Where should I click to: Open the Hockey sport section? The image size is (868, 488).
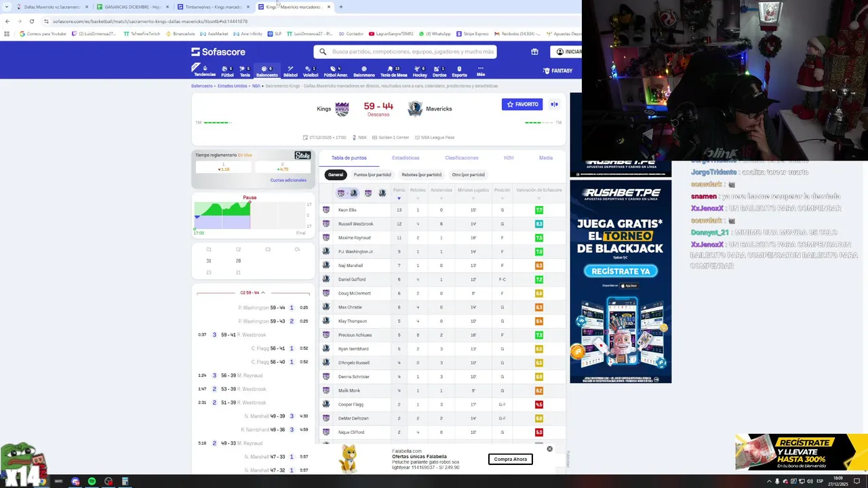click(x=420, y=70)
